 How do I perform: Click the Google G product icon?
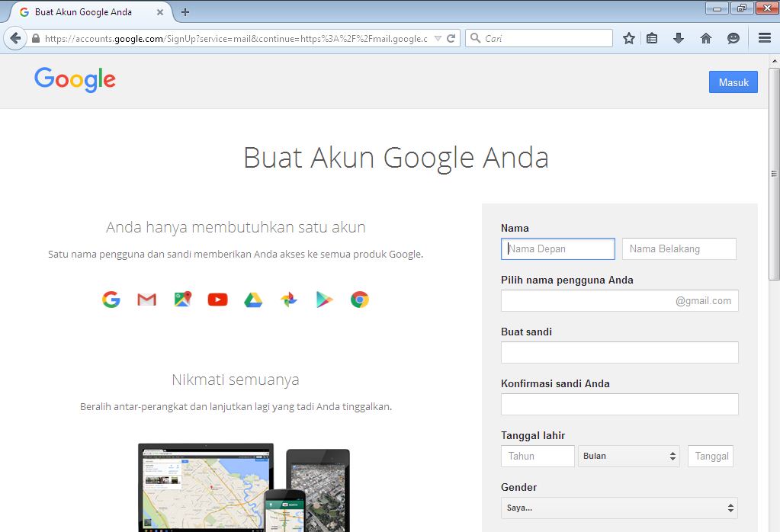tap(111, 300)
